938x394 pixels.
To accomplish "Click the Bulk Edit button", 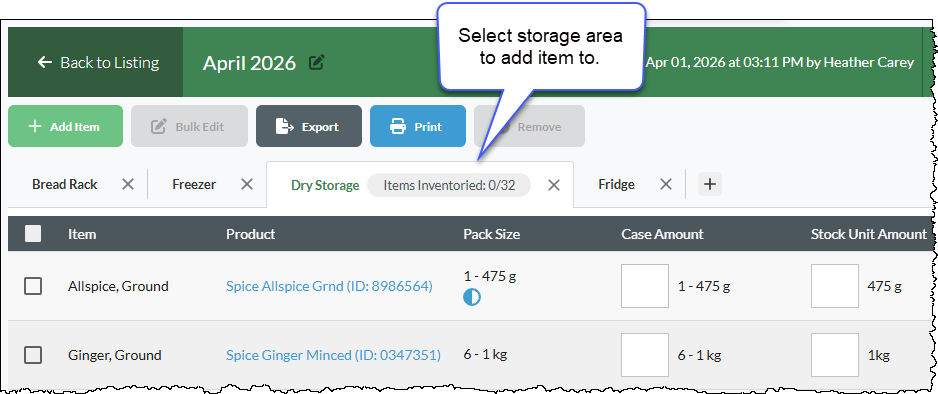I will coord(189,126).
